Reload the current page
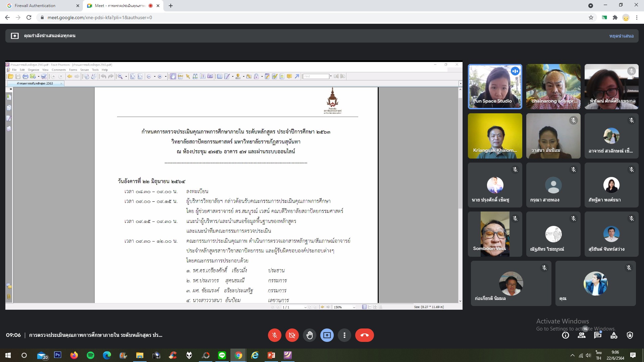This screenshot has width=644, height=362. 29,17
